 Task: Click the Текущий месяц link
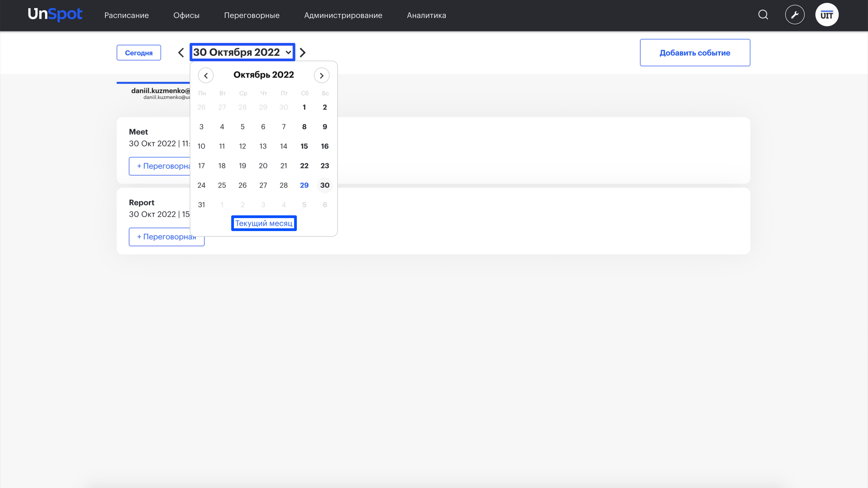click(264, 223)
